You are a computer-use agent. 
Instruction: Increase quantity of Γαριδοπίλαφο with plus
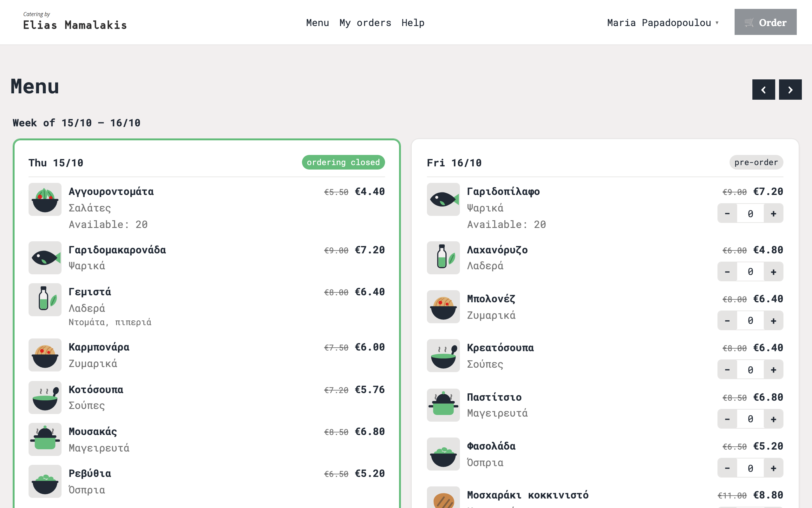click(x=773, y=213)
